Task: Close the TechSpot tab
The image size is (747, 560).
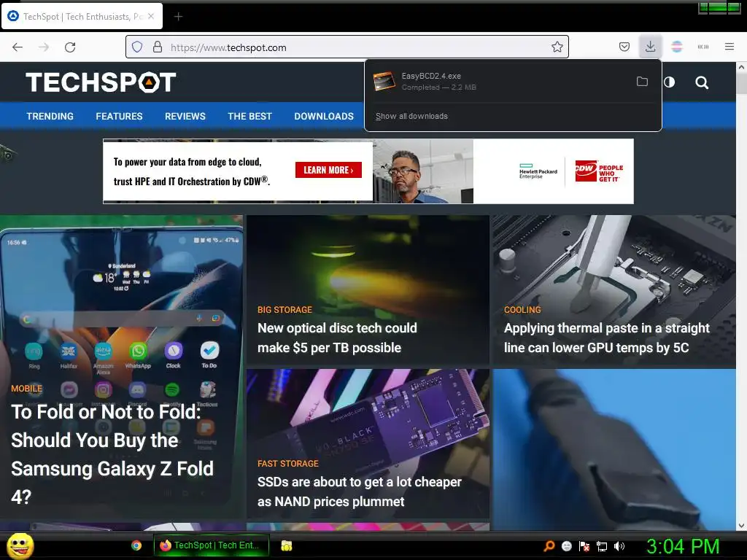Action: pos(151,16)
